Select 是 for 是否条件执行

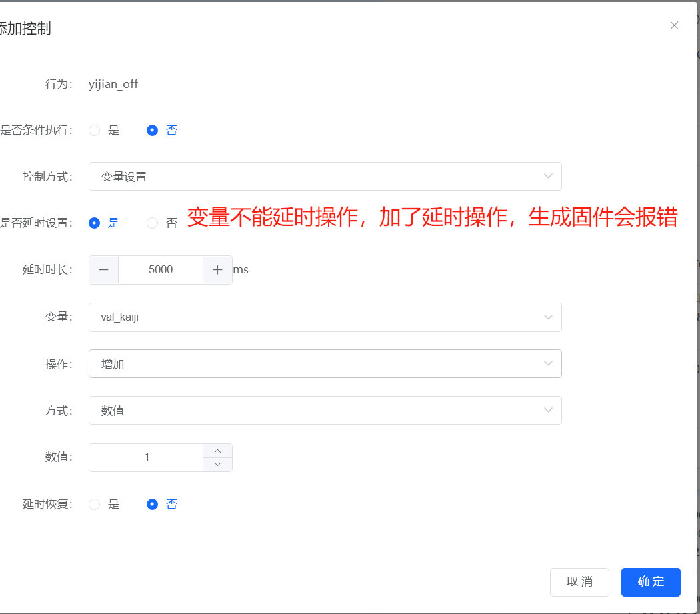[x=94, y=130]
